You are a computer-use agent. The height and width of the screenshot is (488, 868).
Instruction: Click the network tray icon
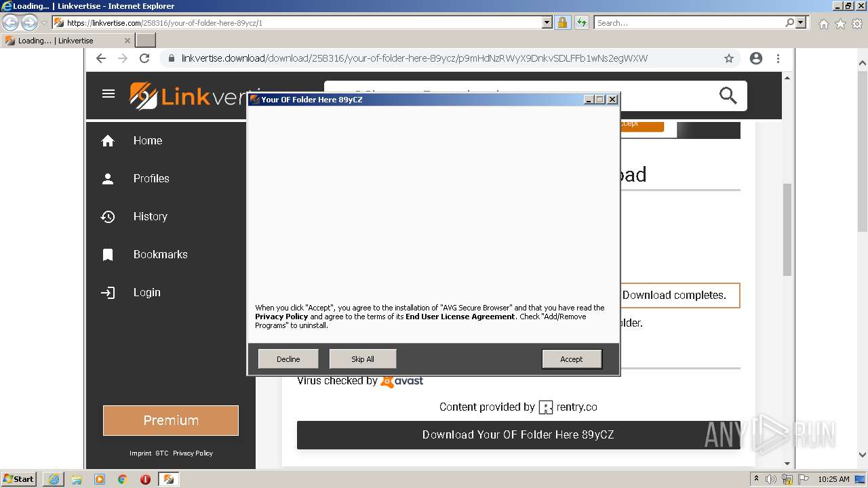(787, 479)
